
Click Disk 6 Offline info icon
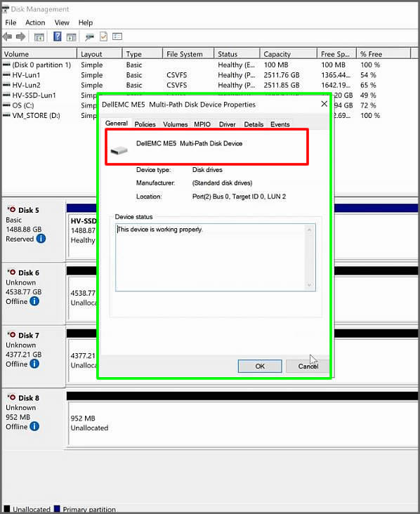click(34, 301)
